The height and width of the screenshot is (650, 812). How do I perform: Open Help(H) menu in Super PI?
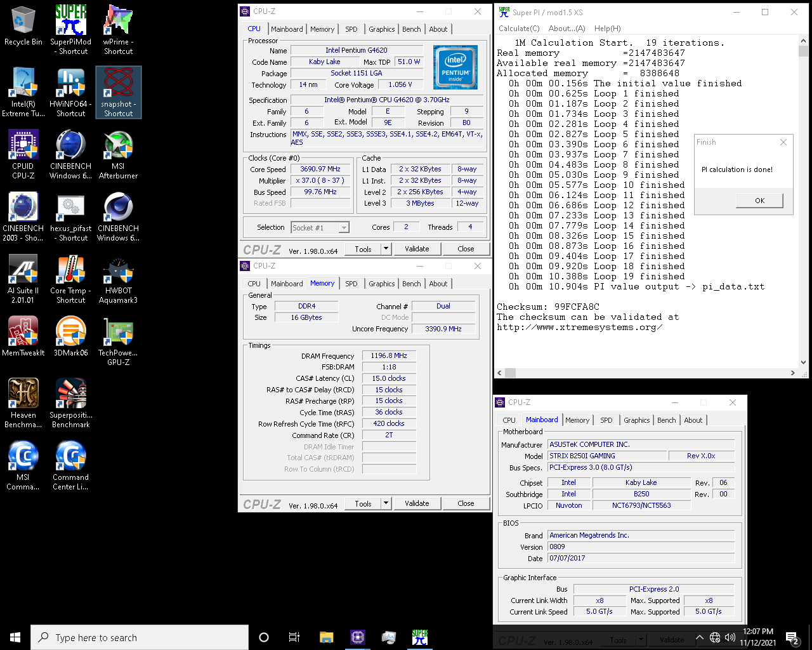click(607, 29)
